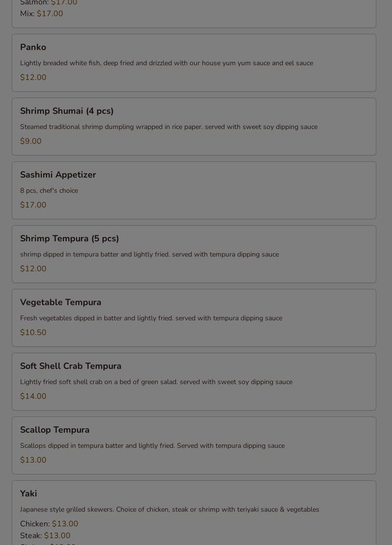Open the Yaki skewers item

[28, 493]
